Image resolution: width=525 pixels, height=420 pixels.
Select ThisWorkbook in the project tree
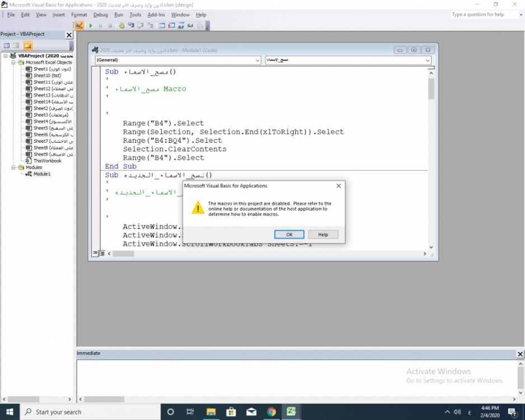[44, 161]
